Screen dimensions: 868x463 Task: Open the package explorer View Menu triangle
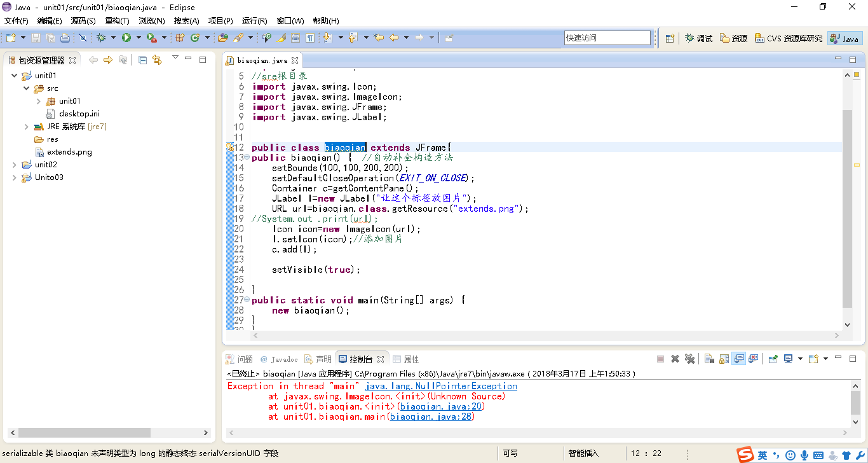tap(175, 58)
